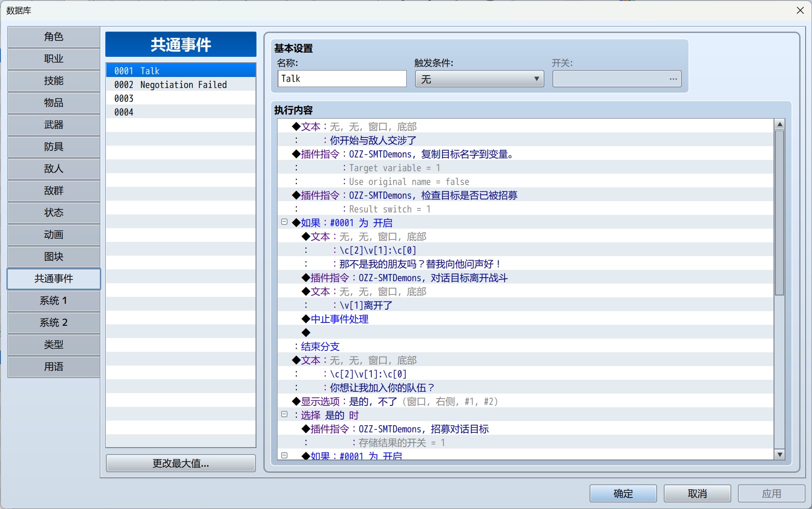This screenshot has width=812, height=509.
Task: Select empty common event 0004
Action: point(181,112)
